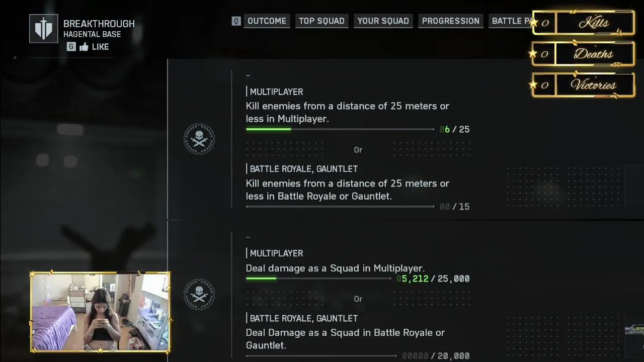Click the Victories overlay counter panel

[x=584, y=85]
